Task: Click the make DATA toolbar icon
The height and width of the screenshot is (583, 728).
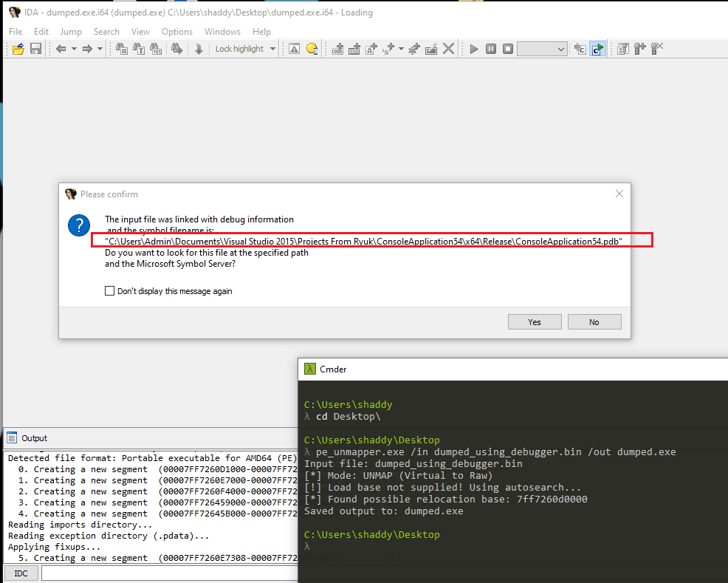Action: tap(354, 49)
